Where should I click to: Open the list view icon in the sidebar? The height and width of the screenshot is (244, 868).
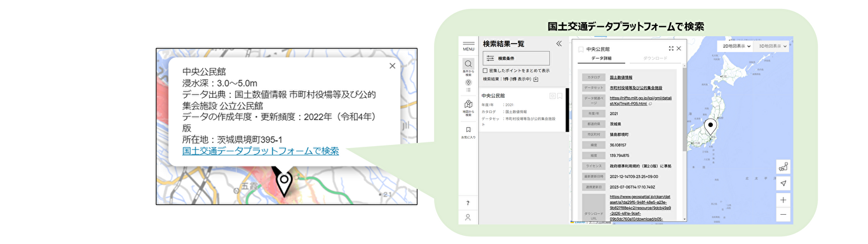pos(468,90)
